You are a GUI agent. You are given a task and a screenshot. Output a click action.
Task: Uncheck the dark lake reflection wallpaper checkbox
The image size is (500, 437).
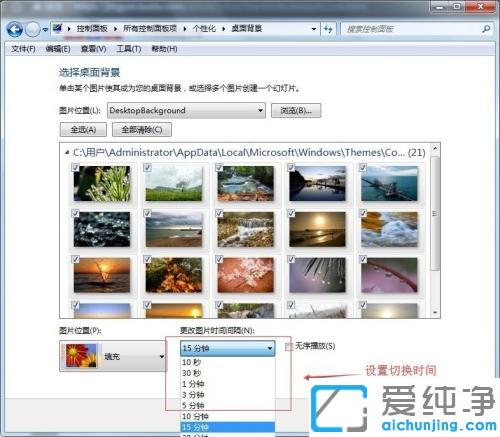click(291, 168)
